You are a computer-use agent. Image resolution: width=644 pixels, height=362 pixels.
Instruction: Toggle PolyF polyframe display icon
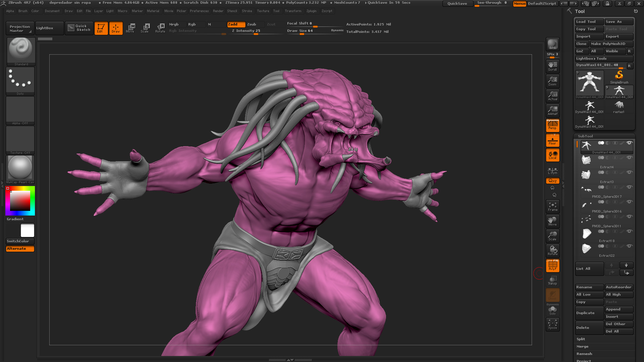[x=552, y=265]
